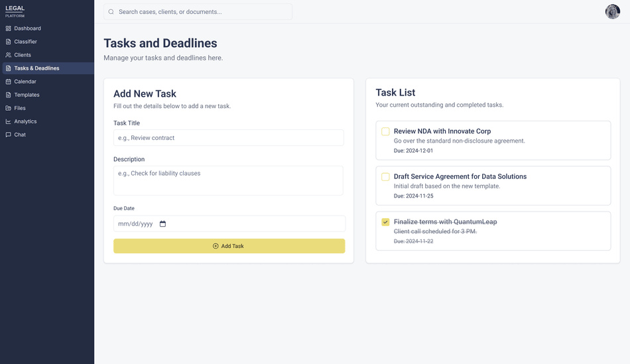Click the Dashboard grid icon in sidebar
Viewport: 630px width, 364px height.
9,29
